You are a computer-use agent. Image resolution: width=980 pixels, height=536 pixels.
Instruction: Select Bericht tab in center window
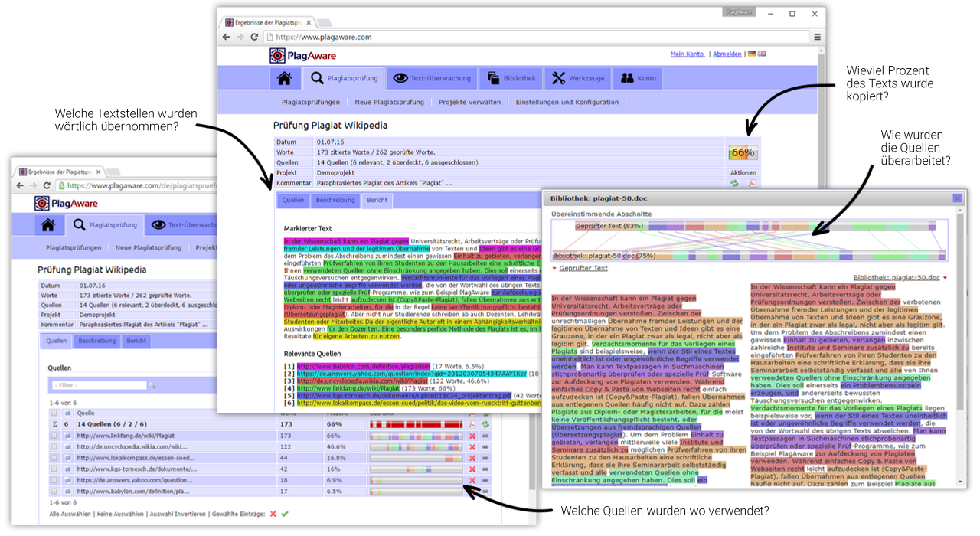click(377, 200)
